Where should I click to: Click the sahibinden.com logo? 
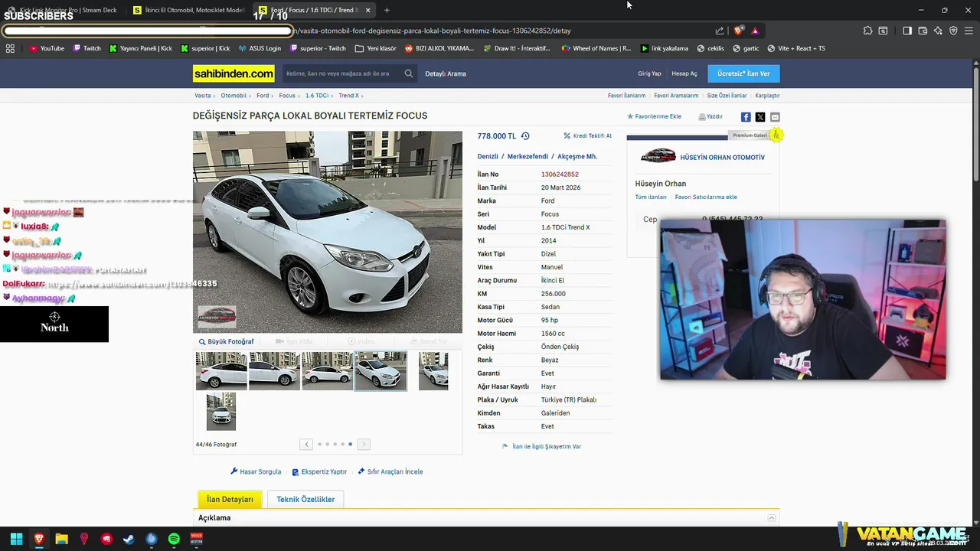234,73
